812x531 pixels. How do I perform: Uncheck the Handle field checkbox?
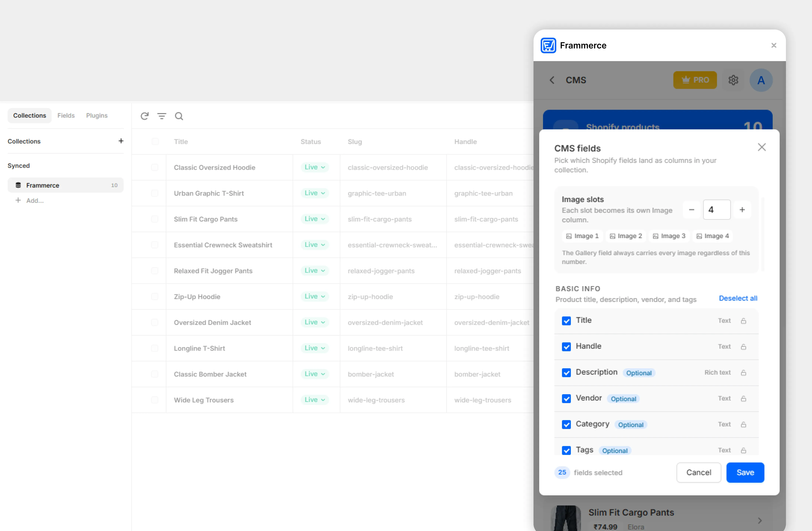pyautogui.click(x=566, y=347)
